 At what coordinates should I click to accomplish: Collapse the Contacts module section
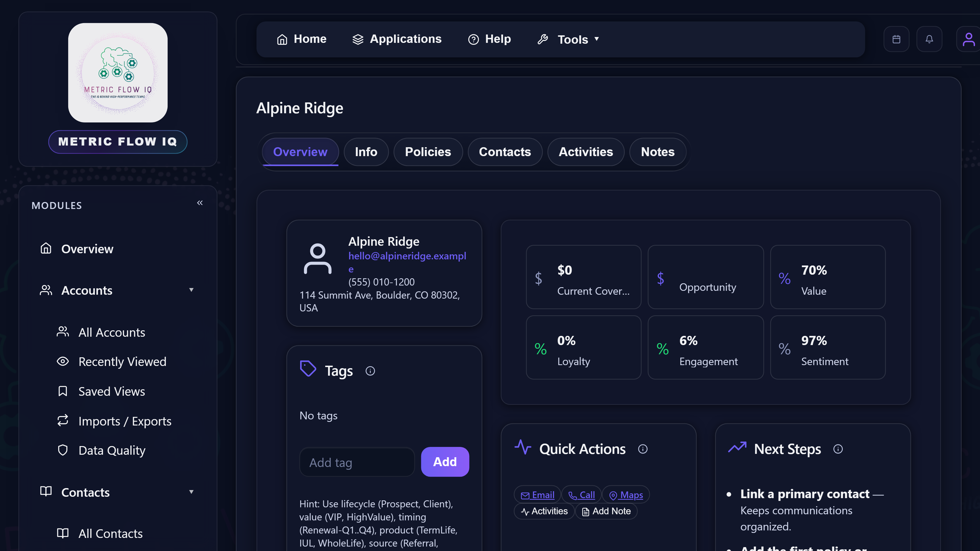(191, 492)
